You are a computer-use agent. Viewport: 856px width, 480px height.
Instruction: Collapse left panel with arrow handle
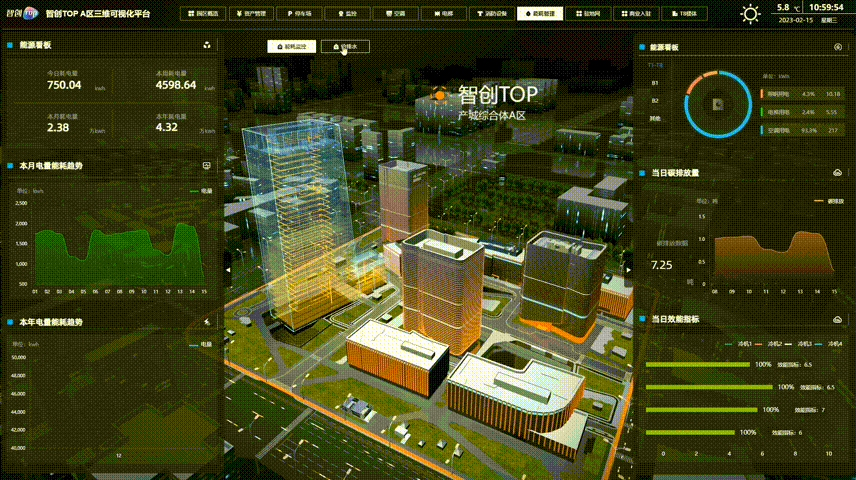pyautogui.click(x=229, y=269)
